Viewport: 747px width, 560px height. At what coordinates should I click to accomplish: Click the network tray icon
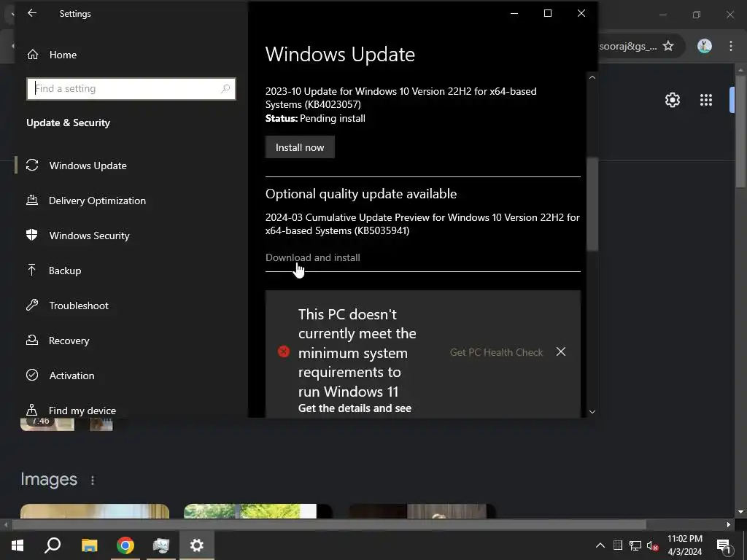click(635, 545)
